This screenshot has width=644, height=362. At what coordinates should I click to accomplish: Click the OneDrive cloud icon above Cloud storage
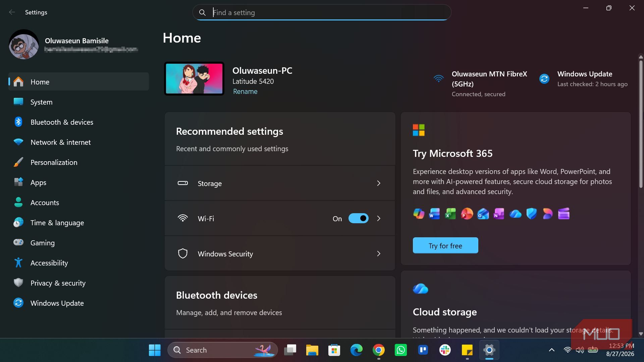click(x=421, y=288)
